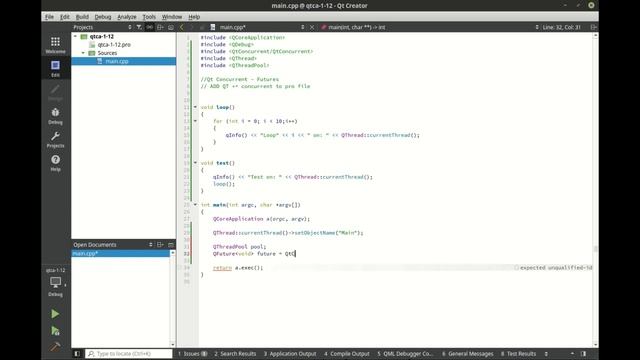The image size is (640, 360).
Task: Open the Debug menu
Action: [102, 17]
